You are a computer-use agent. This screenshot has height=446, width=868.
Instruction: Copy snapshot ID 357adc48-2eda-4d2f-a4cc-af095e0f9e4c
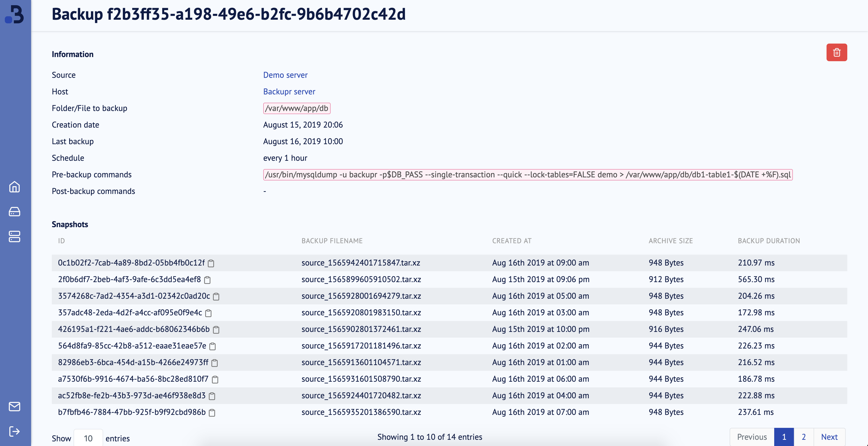click(x=208, y=313)
